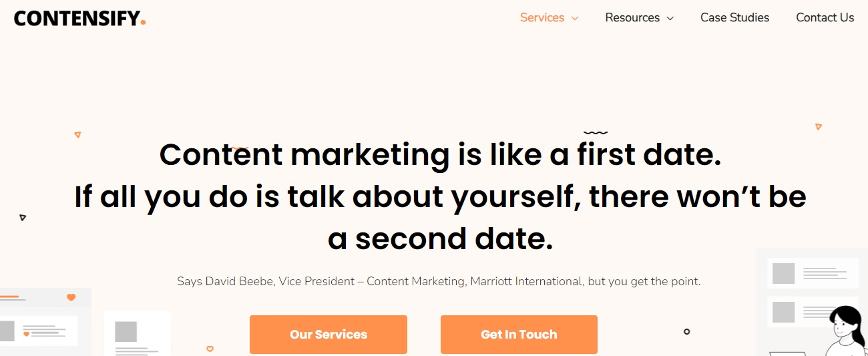The height and width of the screenshot is (356, 868).
Task: Click the solid orange heart above the left card
Action: [x=71, y=297]
